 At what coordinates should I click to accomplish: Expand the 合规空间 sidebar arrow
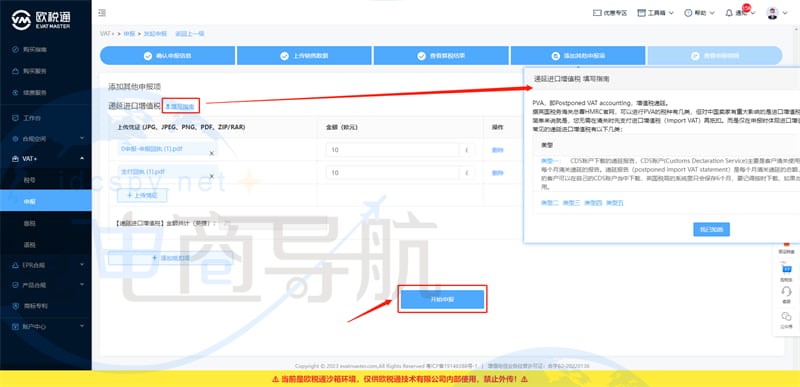pyautogui.click(x=82, y=138)
